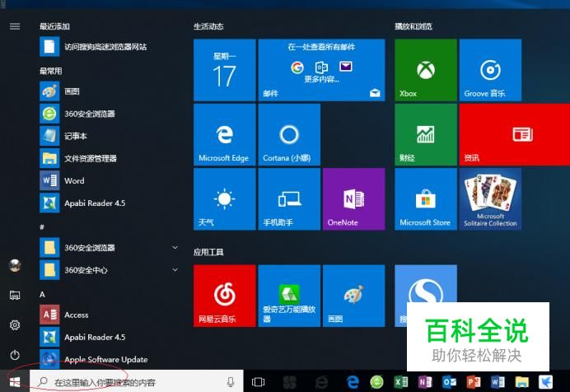
Task: Expand the 360安全浏览器 folder chevron
Action: tap(175, 247)
